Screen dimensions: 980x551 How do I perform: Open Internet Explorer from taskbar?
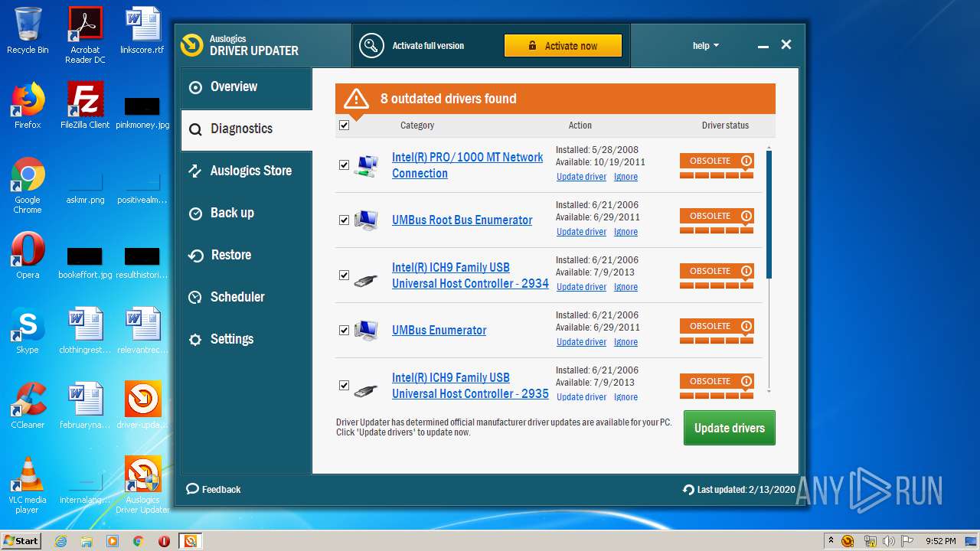[x=60, y=541]
